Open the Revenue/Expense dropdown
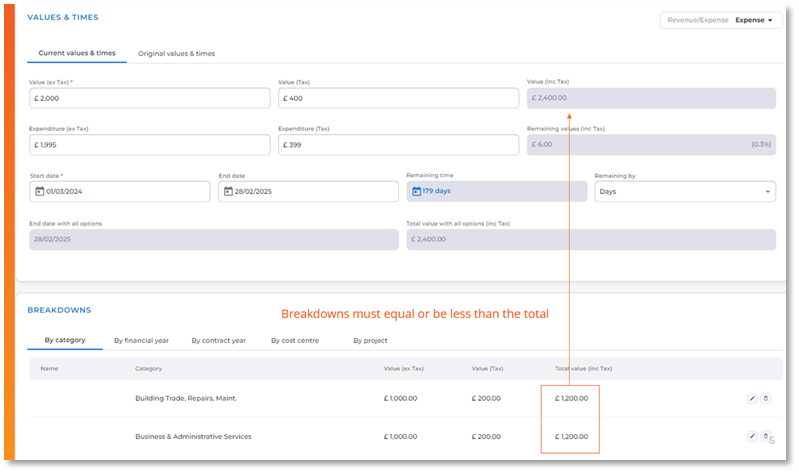Screen dimensions: 799x473 pyautogui.click(x=721, y=20)
